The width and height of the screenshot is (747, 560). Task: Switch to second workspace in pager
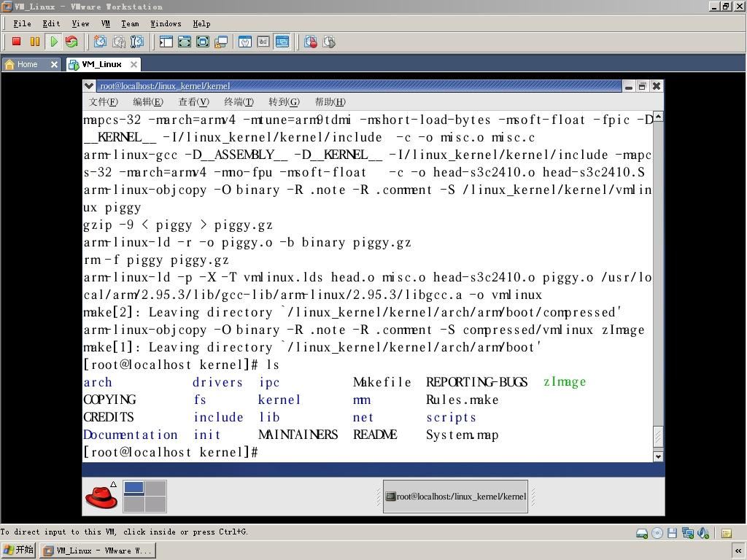tap(155, 488)
